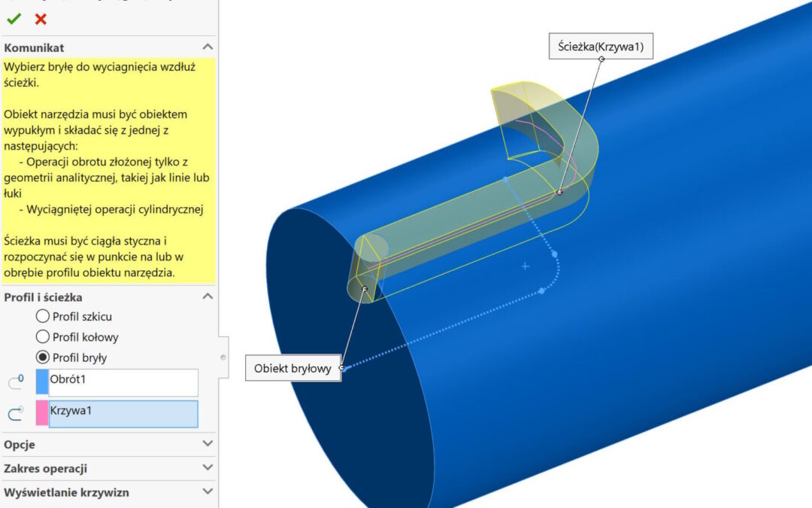Expand the Zakres operacji section
This screenshot has width=812, height=508.
(208, 468)
